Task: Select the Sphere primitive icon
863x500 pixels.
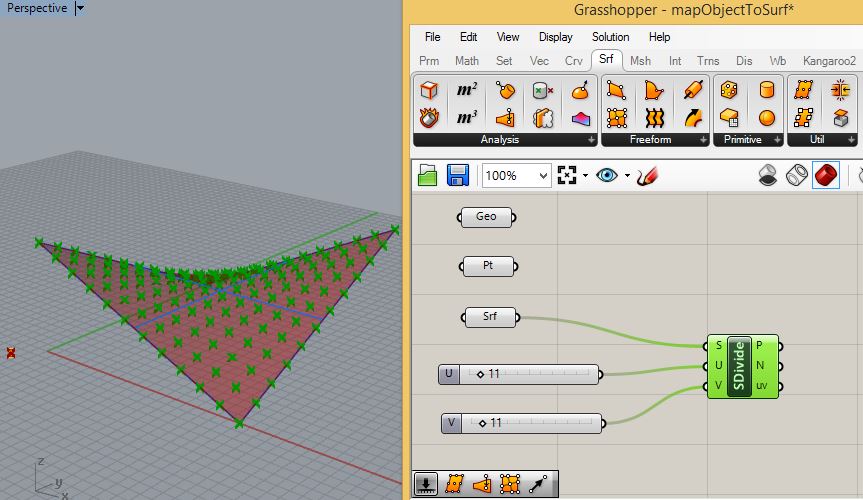Action: pos(767,118)
